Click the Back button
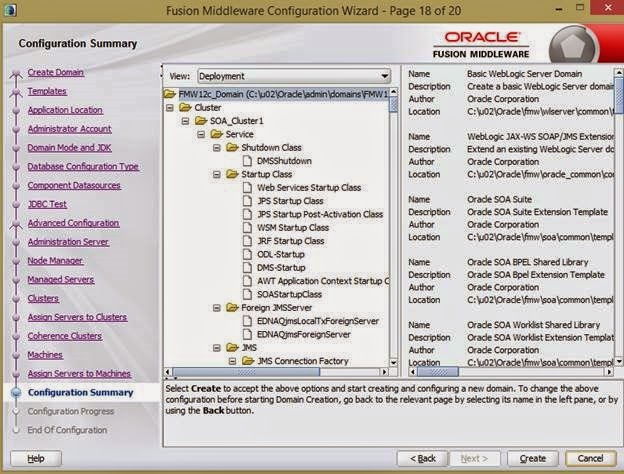This screenshot has height=474, width=624. pos(422,458)
